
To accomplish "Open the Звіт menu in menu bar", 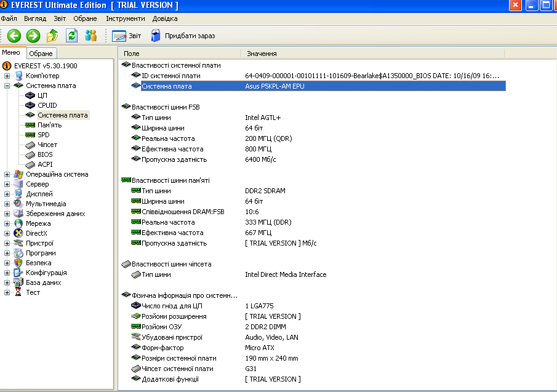I will 60,18.
